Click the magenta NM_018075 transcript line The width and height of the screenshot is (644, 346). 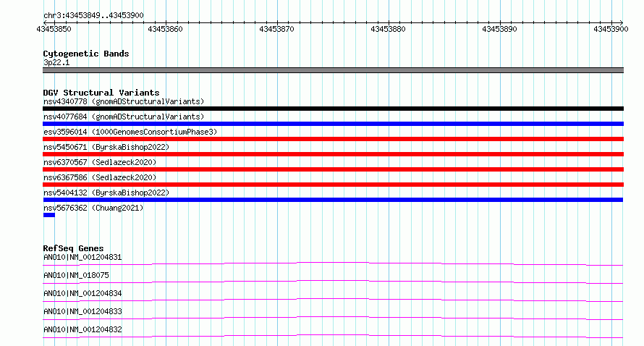tap(333, 282)
